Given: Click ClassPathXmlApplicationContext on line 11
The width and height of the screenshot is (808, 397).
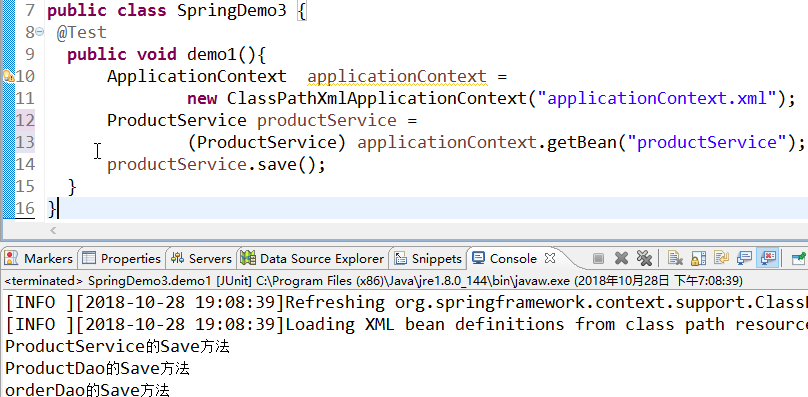Looking at the screenshot, I should tap(376, 98).
